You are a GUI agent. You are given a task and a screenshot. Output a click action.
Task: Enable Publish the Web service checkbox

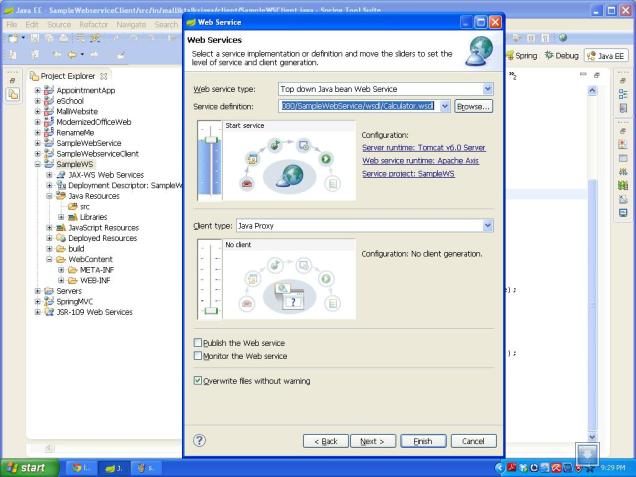197,343
